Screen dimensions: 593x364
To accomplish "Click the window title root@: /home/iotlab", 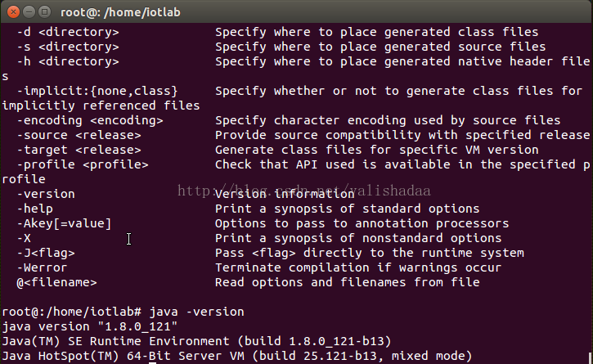I will point(120,12).
